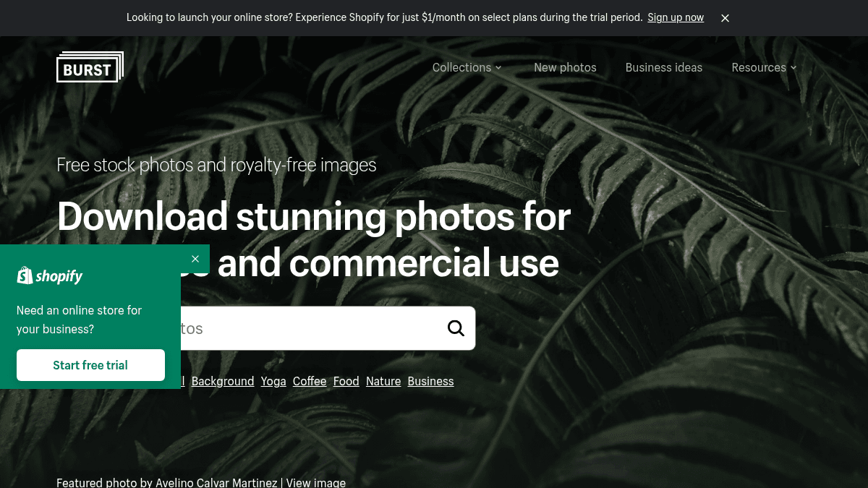
Task: Open the New photos page
Action: pyautogui.click(x=565, y=67)
